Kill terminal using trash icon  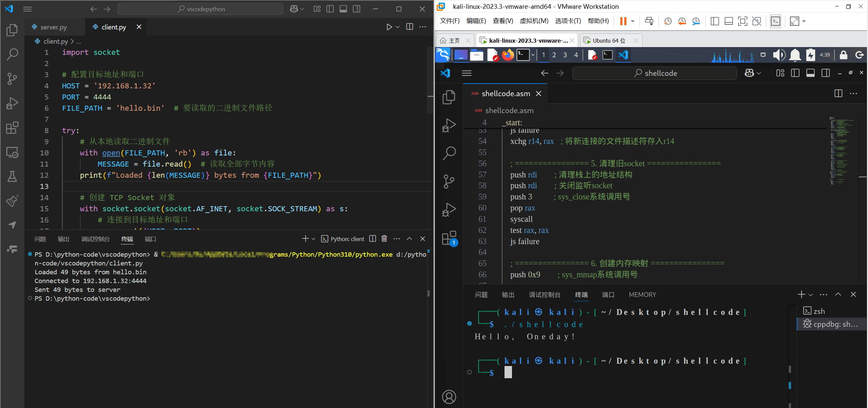coord(384,239)
